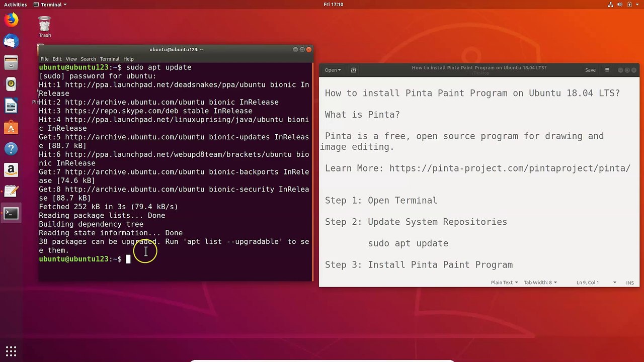
Task: Click 'Step 3: Install Pinta Paint Program' line
Action: [x=419, y=265]
